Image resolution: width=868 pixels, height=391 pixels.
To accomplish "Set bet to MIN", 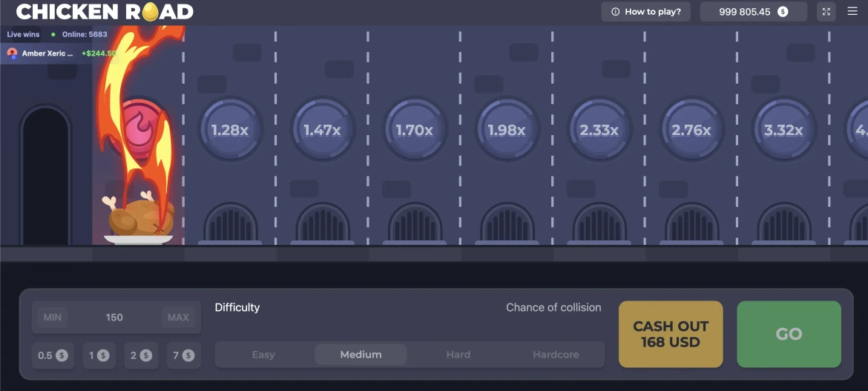I will [53, 318].
